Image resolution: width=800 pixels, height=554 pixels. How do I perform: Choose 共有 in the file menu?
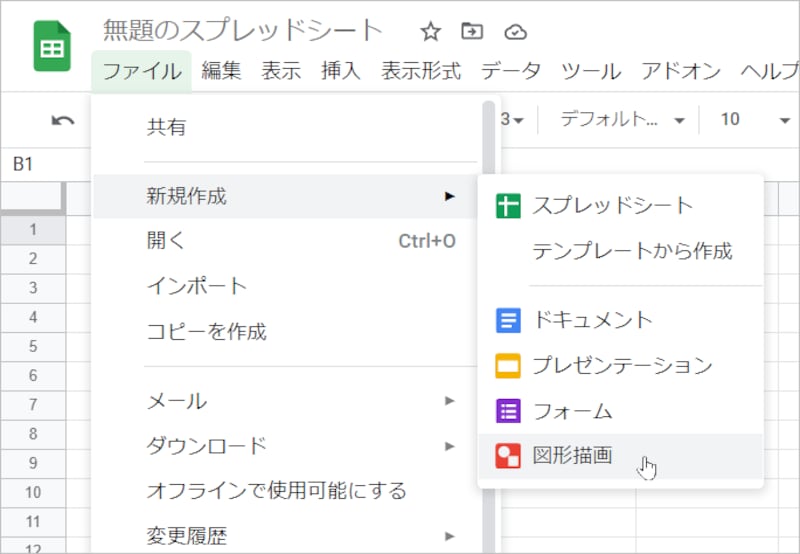click(287, 127)
